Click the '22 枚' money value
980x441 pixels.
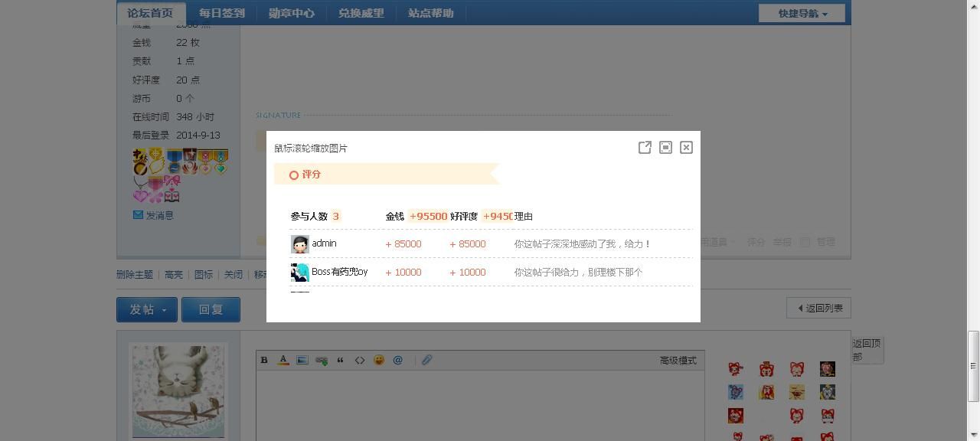click(x=188, y=43)
